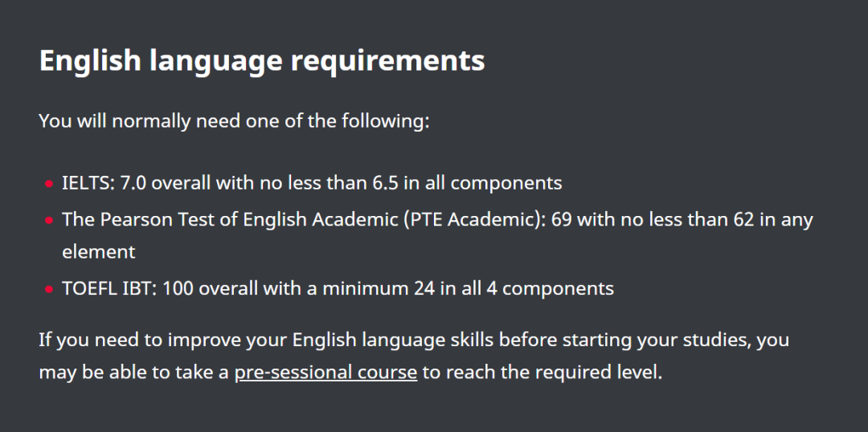
Task: Click the red bullet beside TOEFL IBT
Action: [x=49, y=289]
